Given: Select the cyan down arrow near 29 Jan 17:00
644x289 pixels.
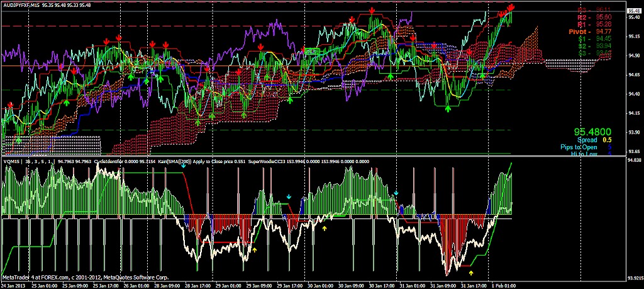Looking at the screenshot, I should coord(289,197).
